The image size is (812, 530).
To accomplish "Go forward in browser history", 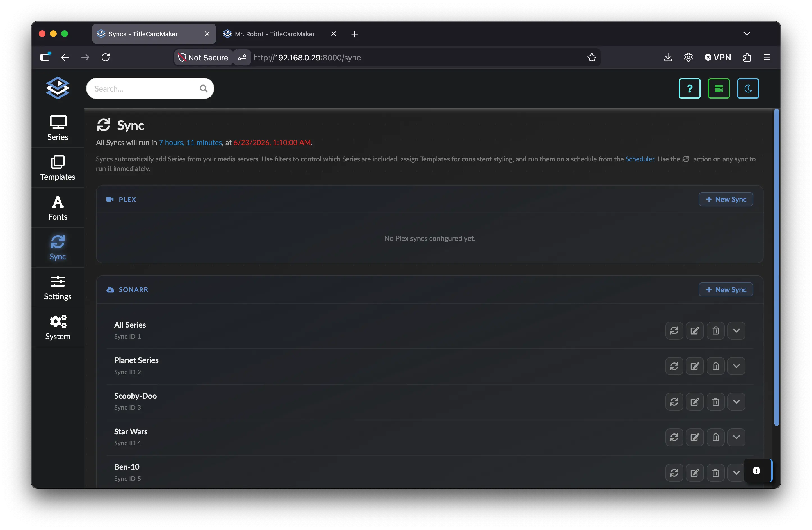I will [85, 57].
